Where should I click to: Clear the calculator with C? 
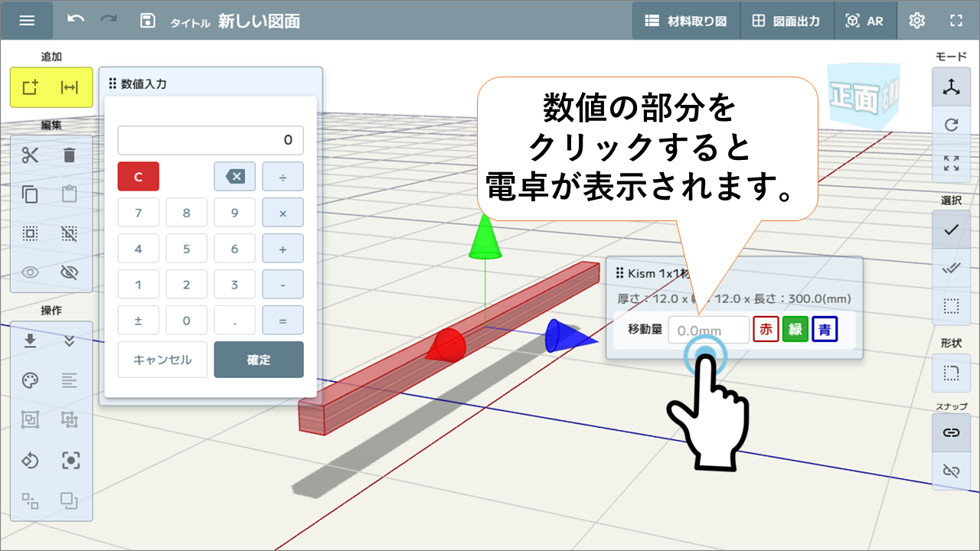click(139, 176)
